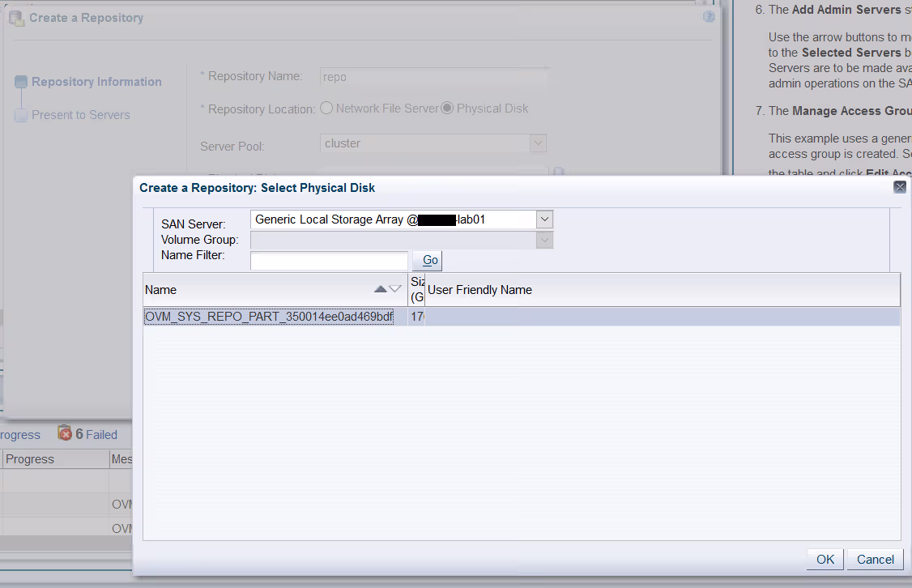Screen dimensions: 912x588
Task: Sort Name column ascending with up arrow
Action: coord(381,289)
